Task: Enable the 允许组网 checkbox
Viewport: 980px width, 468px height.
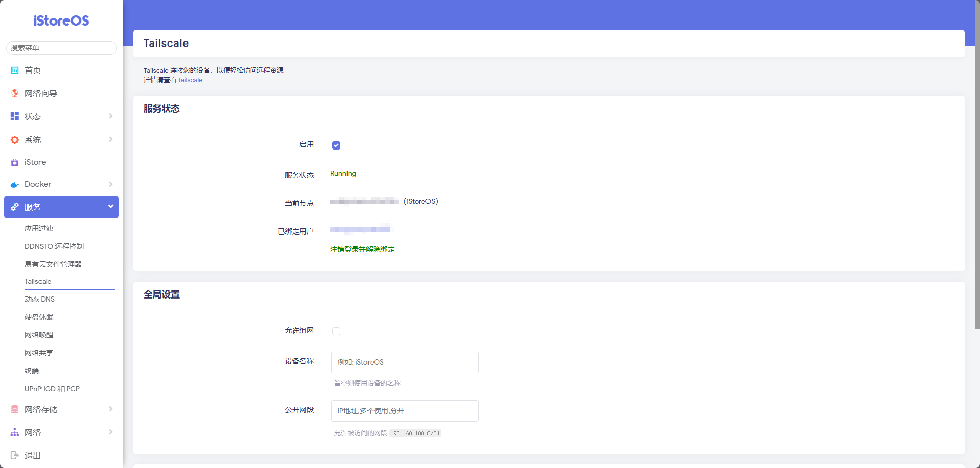Action: (336, 331)
